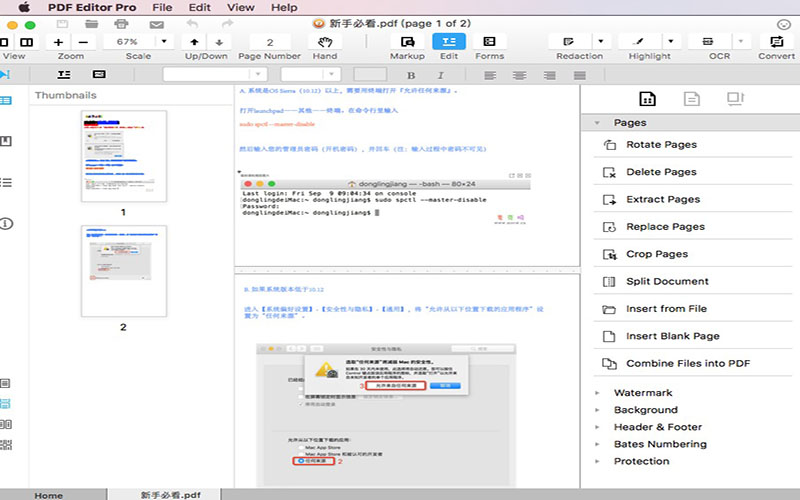The width and height of the screenshot is (800, 500).
Task: Click the smiley feedback icon
Action: pyautogui.click(x=784, y=24)
